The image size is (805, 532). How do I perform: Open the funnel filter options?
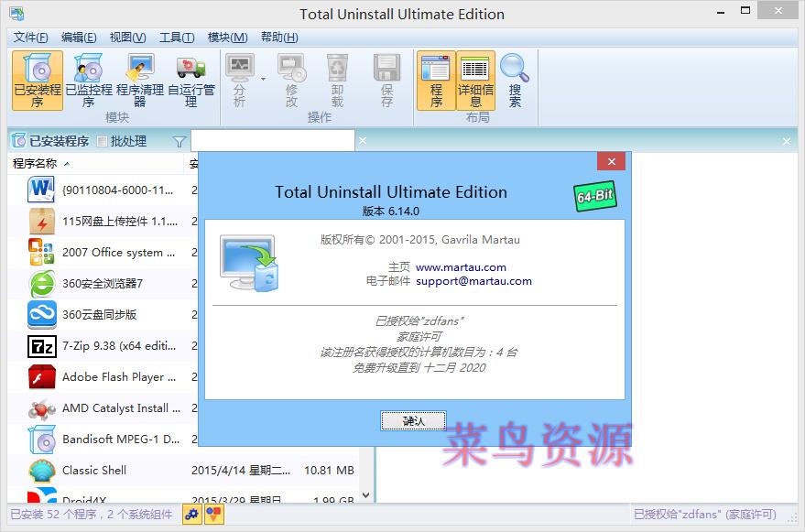click(179, 141)
